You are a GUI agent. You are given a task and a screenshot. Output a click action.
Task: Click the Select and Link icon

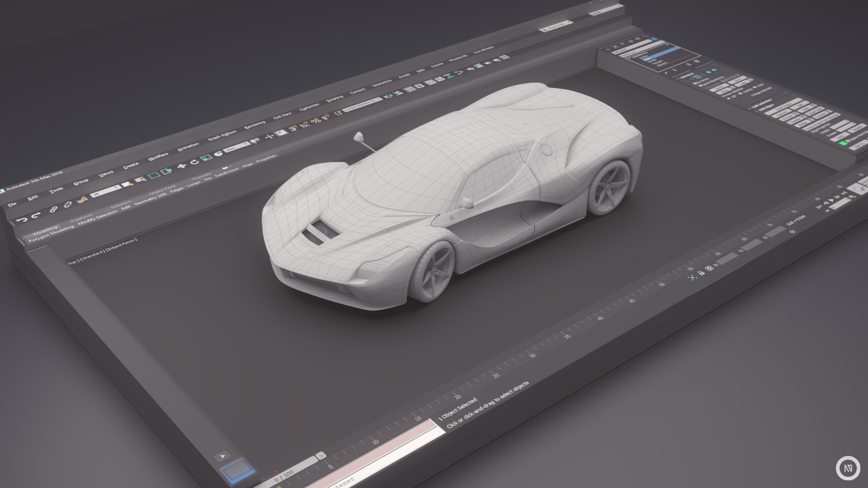53,210
